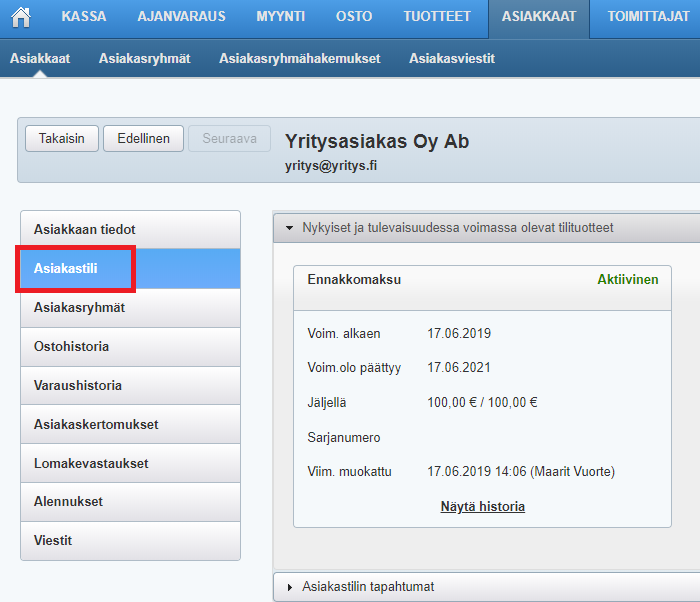
Task: Open Ostohistoria in the sidebar
Action: coord(71,347)
